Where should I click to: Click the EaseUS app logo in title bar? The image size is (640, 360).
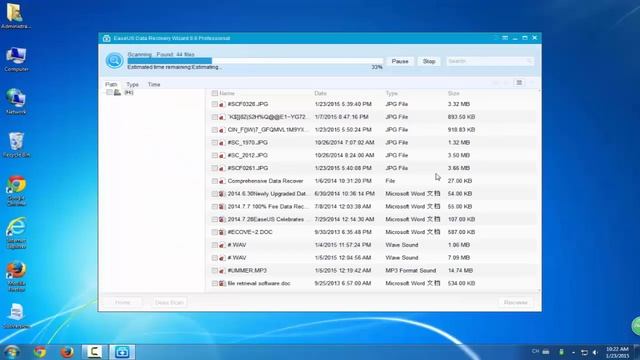(x=107, y=38)
